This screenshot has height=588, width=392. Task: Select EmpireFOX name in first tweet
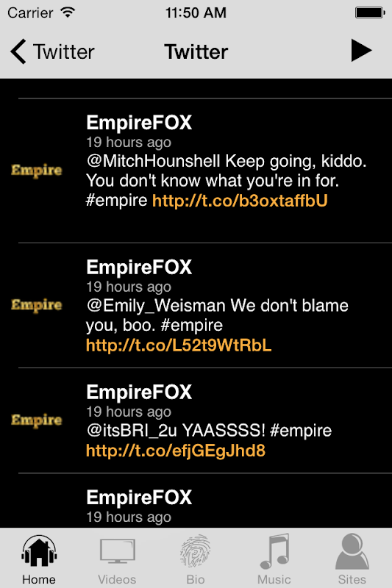point(139,123)
